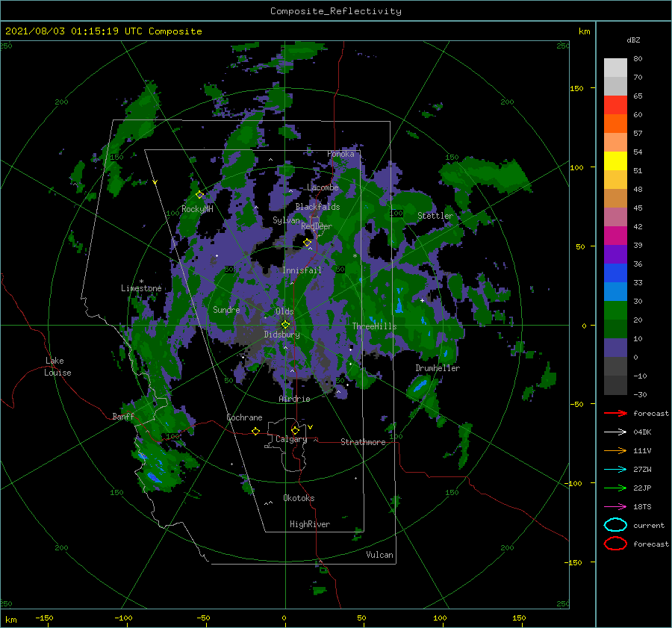Click the 'Limestone' label
Image resolution: width=672 pixels, height=628 pixels.
click(x=141, y=288)
